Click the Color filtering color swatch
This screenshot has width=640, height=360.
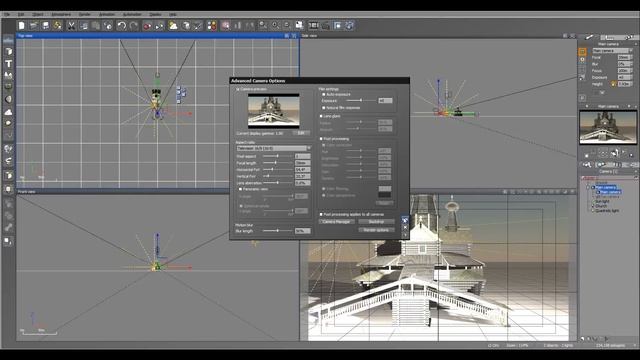click(385, 189)
